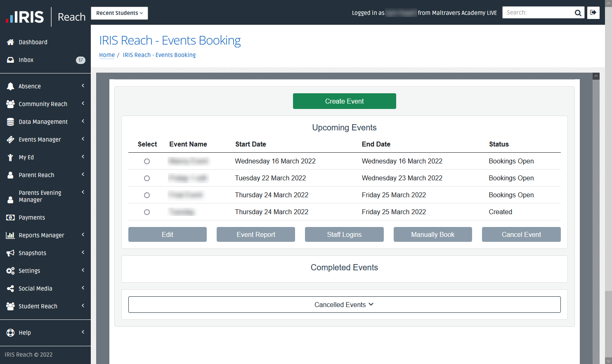Click the Parents Evening Manager person icon
Image resolution: width=612 pixels, height=364 pixels.
[x=10, y=200]
